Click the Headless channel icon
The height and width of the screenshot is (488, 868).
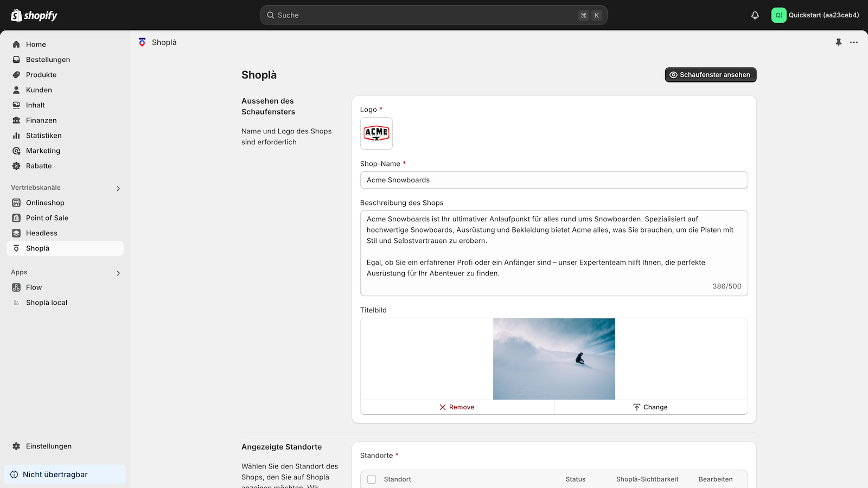[x=16, y=233]
